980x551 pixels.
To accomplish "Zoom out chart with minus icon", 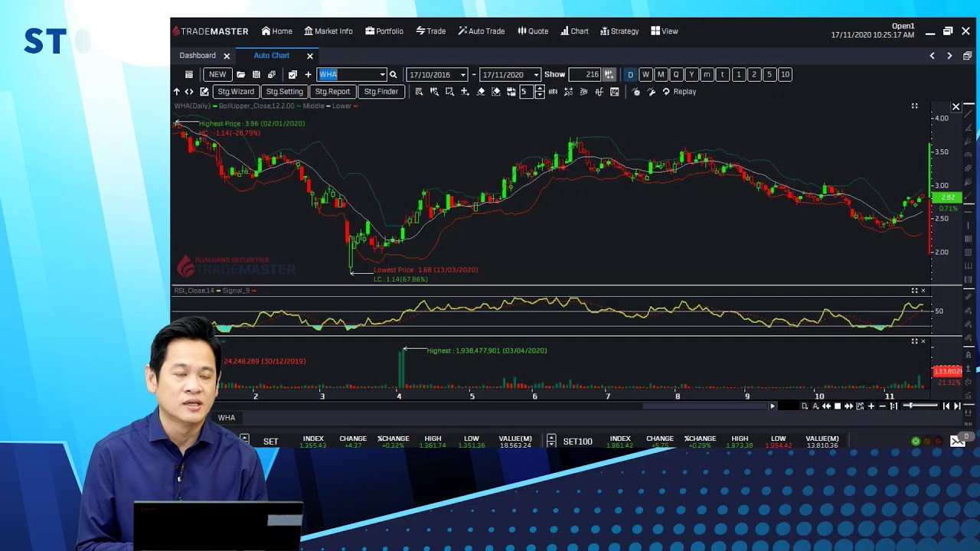I will tap(882, 406).
